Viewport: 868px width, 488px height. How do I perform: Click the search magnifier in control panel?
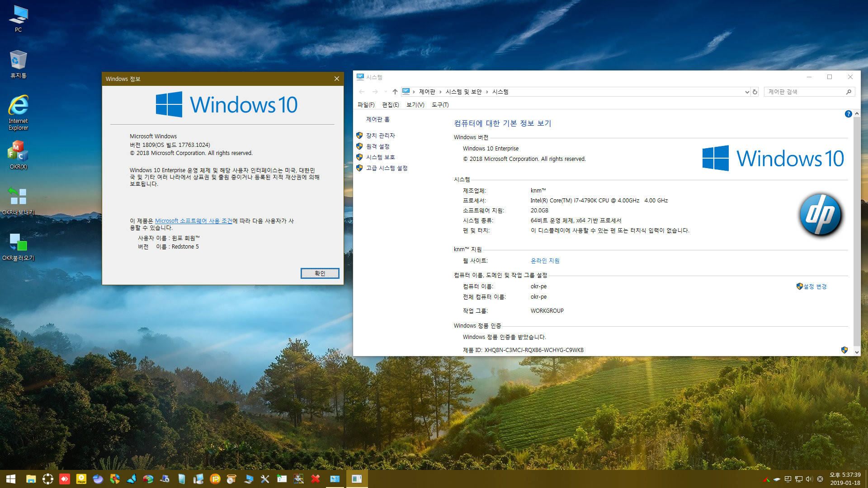(x=849, y=92)
